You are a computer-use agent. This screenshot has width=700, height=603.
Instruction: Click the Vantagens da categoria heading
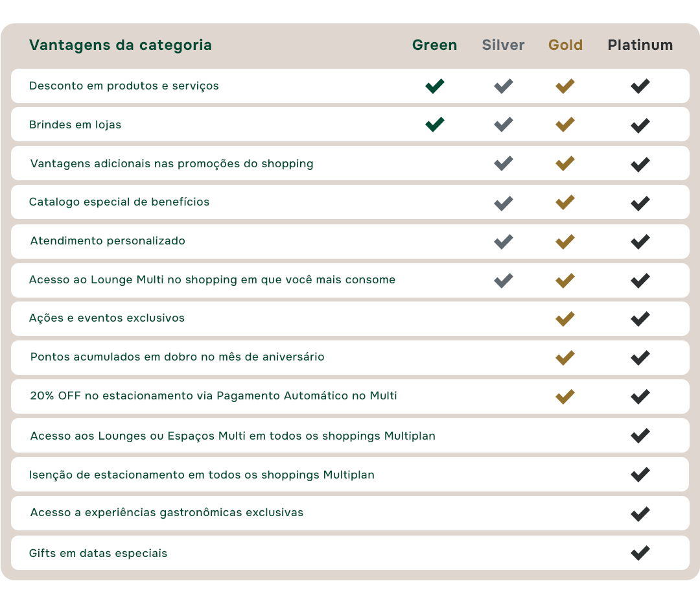pyautogui.click(x=121, y=45)
